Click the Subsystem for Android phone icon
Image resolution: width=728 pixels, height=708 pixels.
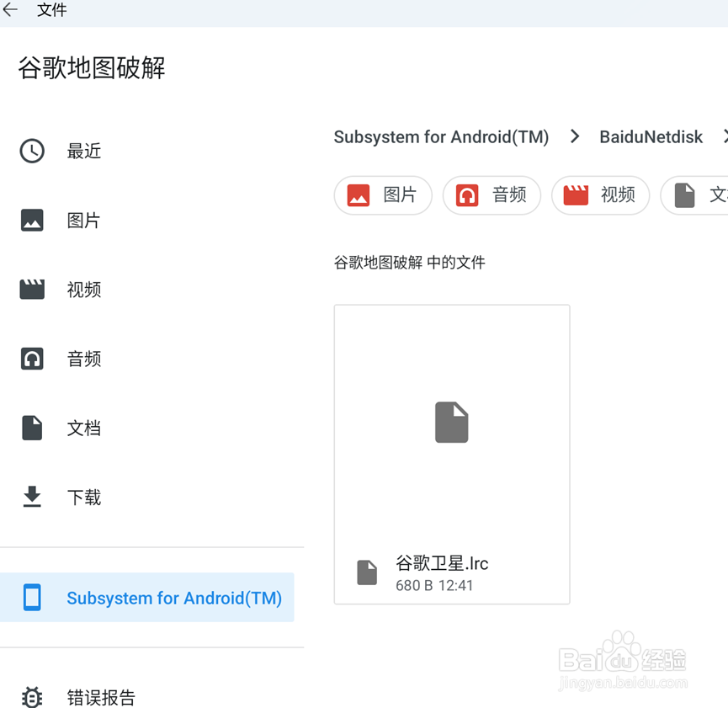point(32,598)
